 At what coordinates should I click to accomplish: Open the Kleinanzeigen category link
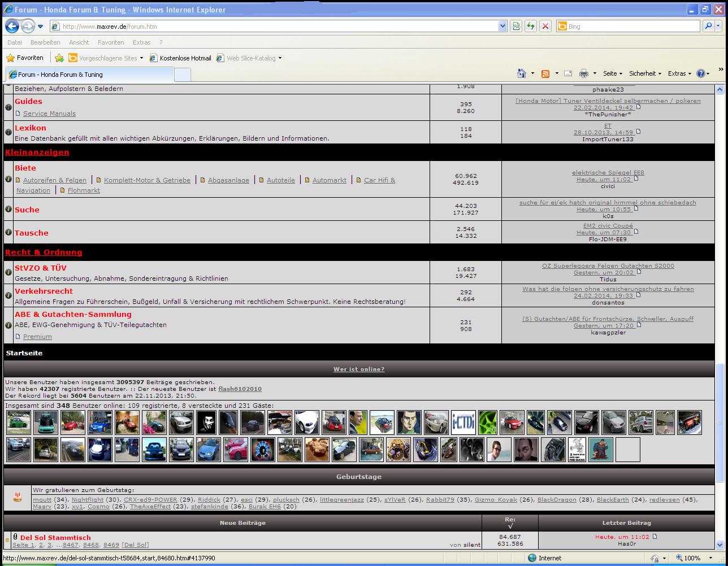point(37,152)
